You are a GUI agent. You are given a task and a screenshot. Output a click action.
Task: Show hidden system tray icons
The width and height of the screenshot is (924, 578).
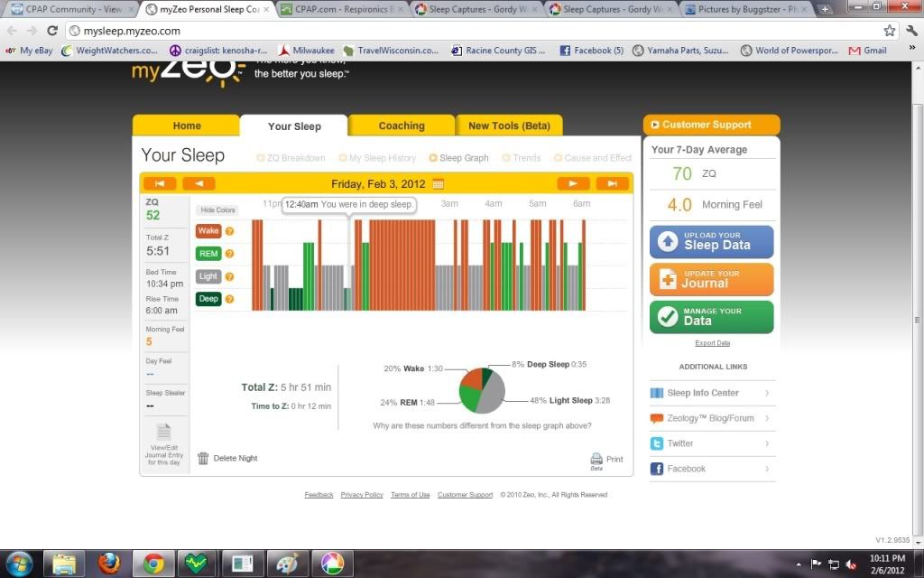[x=799, y=564]
